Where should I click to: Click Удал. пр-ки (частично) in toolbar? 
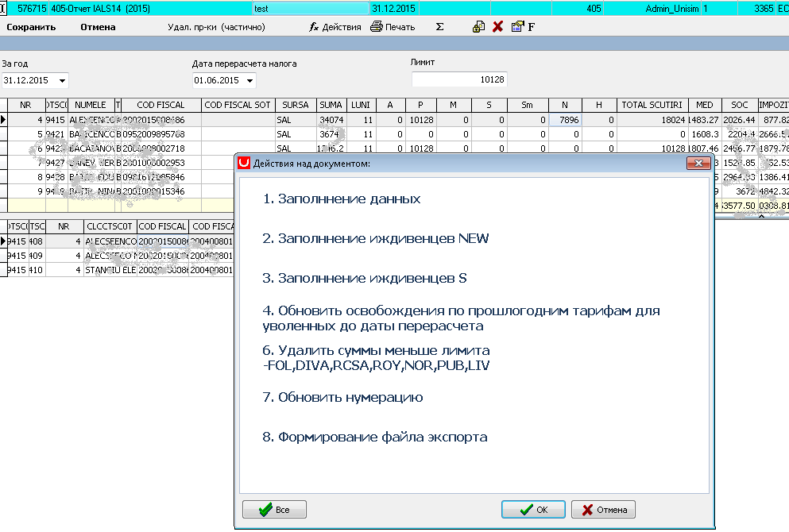[x=216, y=27]
